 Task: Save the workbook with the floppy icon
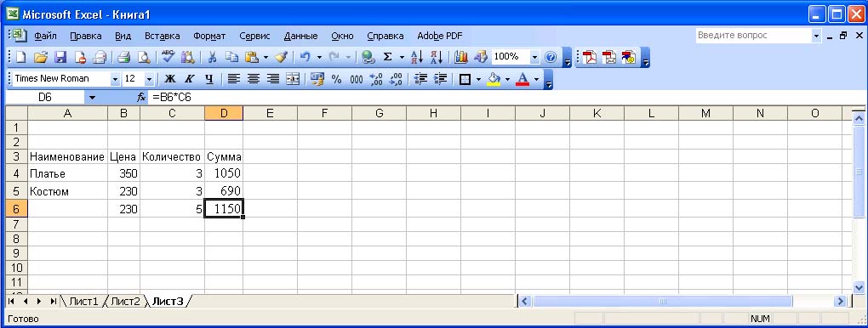(60, 57)
